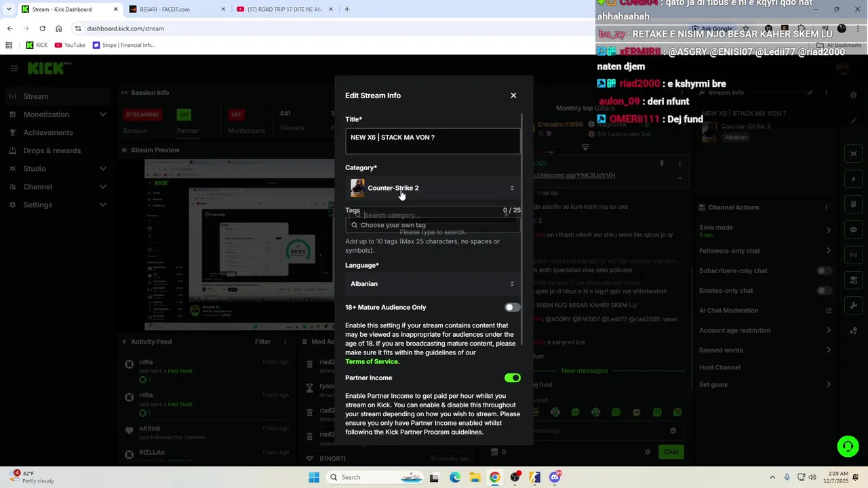This screenshot has width=868, height=488.
Task: Open Discord from the taskbar
Action: pyautogui.click(x=555, y=477)
